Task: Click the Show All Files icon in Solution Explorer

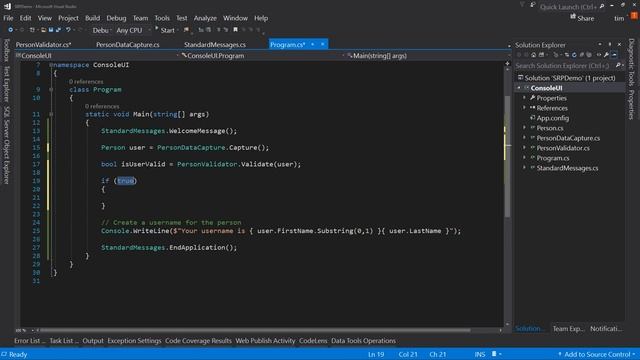Action: (589, 55)
